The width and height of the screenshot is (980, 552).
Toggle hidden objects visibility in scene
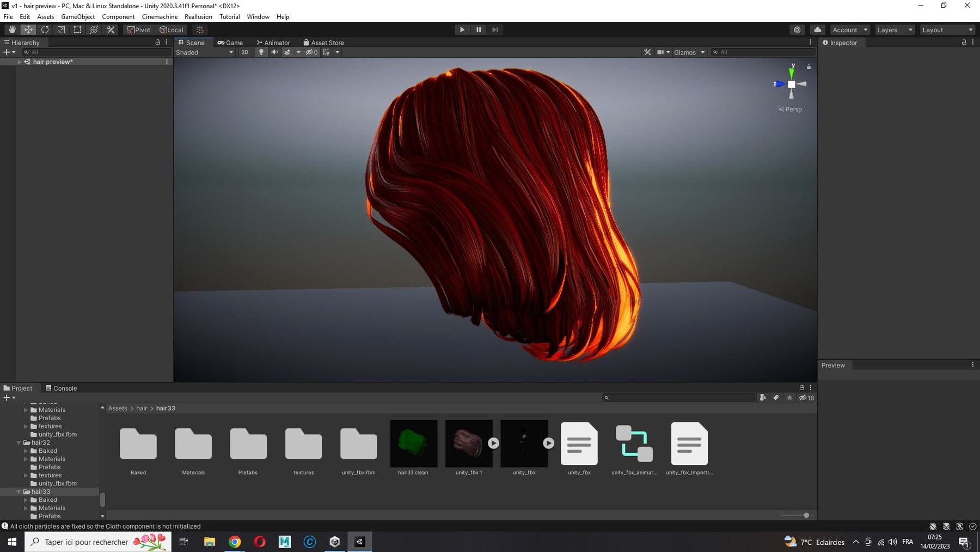pyautogui.click(x=311, y=52)
